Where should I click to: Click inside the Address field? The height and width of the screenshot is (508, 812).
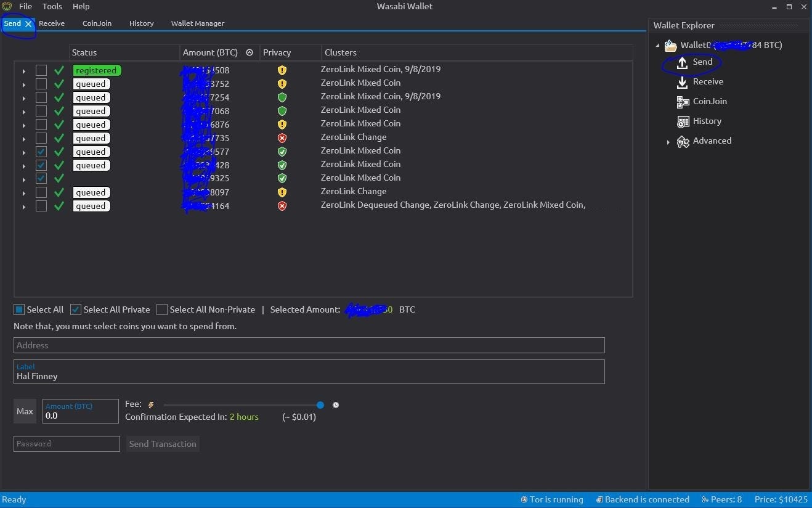pyautogui.click(x=309, y=345)
